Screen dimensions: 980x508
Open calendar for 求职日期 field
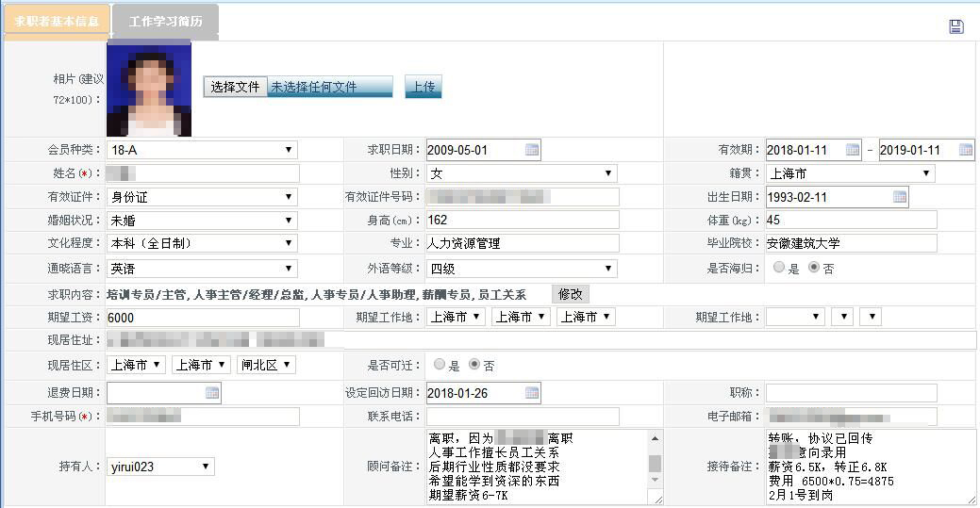(x=532, y=150)
